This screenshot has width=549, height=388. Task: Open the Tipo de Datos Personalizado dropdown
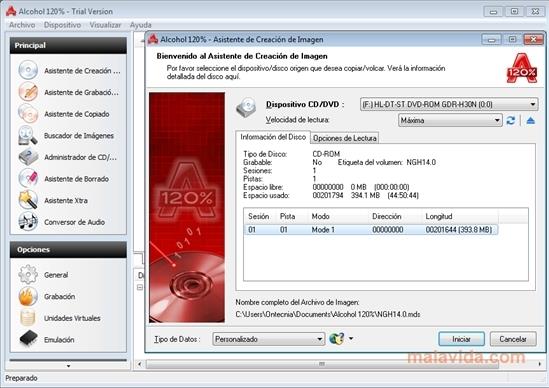click(x=269, y=339)
